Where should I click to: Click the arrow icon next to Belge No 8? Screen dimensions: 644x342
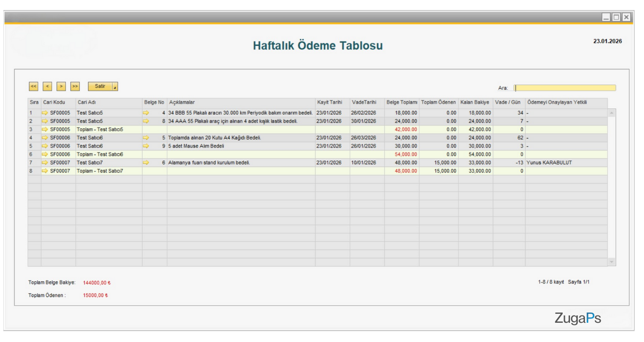point(146,121)
